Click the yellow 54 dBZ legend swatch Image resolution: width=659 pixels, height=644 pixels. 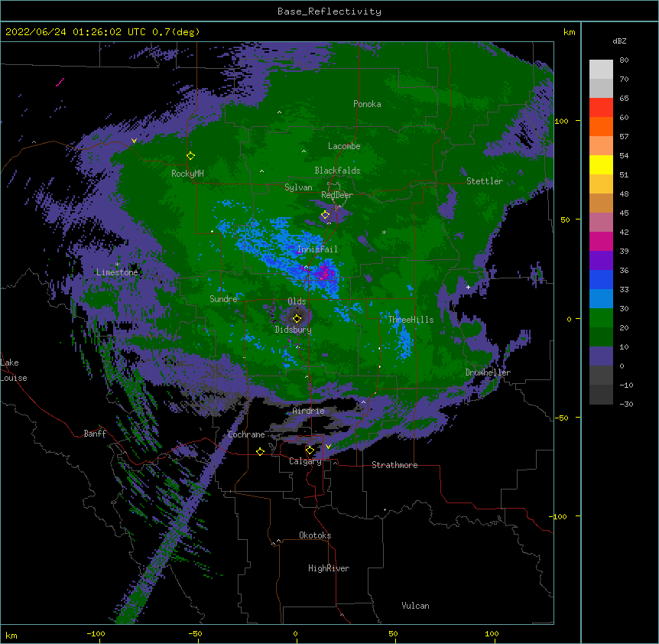pyautogui.click(x=601, y=164)
